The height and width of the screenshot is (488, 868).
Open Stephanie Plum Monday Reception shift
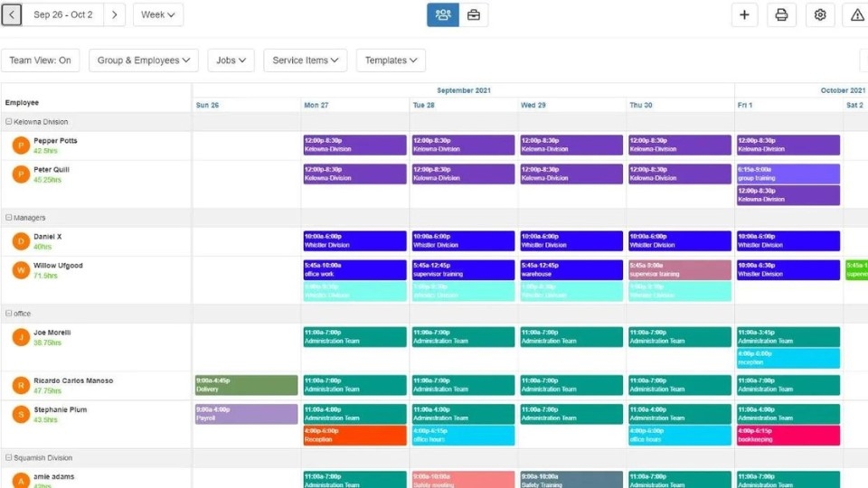[x=354, y=435]
